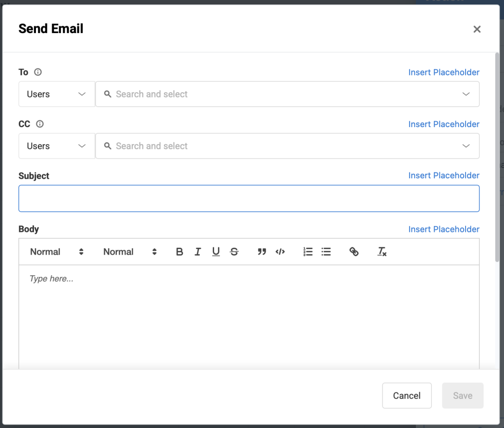Toggle strikethrough formatting
The height and width of the screenshot is (428, 504).
[x=234, y=252]
